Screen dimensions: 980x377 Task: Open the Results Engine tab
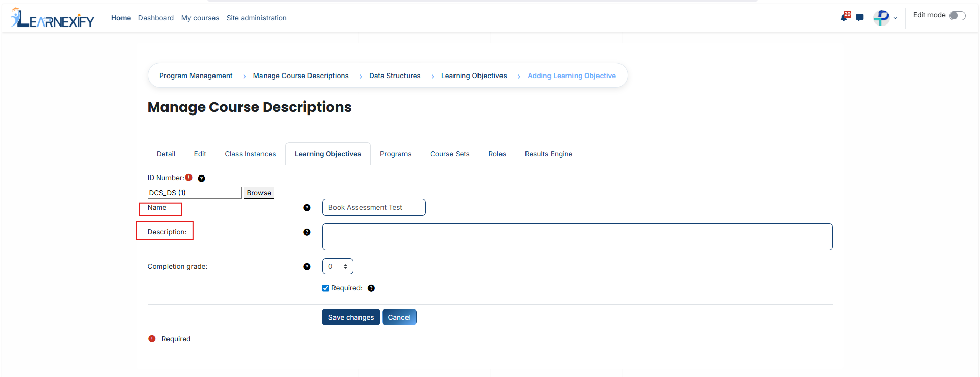click(x=548, y=154)
